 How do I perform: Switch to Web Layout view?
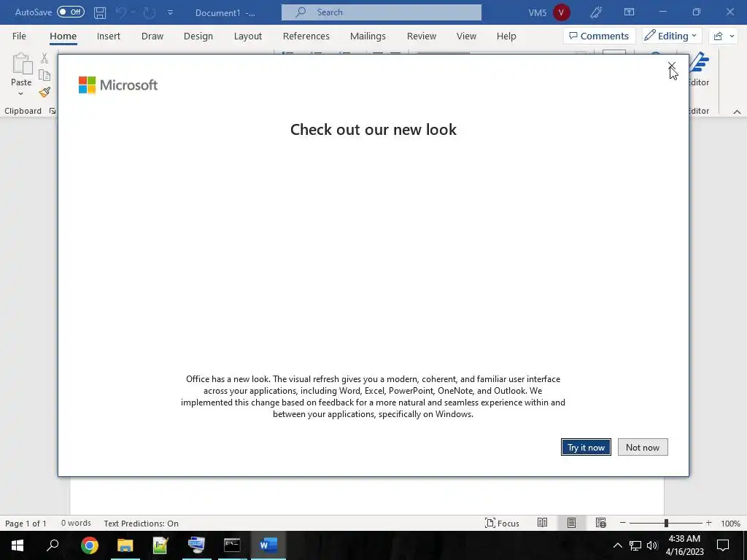click(x=601, y=523)
